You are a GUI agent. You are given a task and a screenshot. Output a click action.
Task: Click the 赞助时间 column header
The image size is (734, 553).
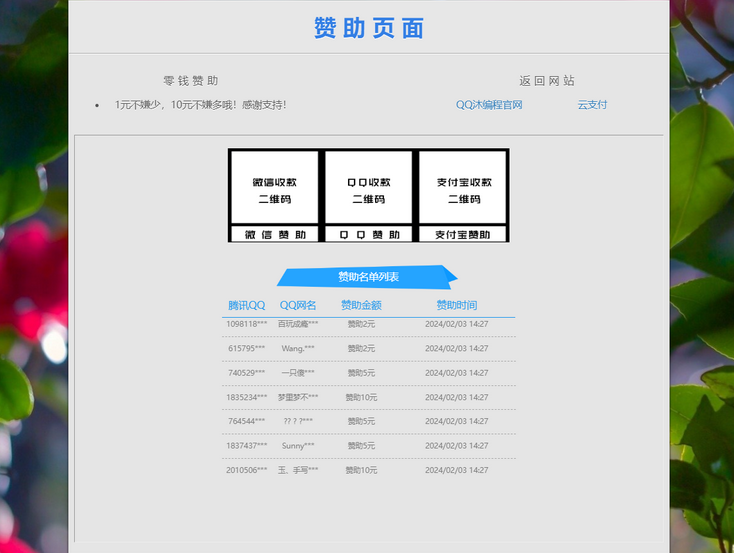tap(456, 305)
